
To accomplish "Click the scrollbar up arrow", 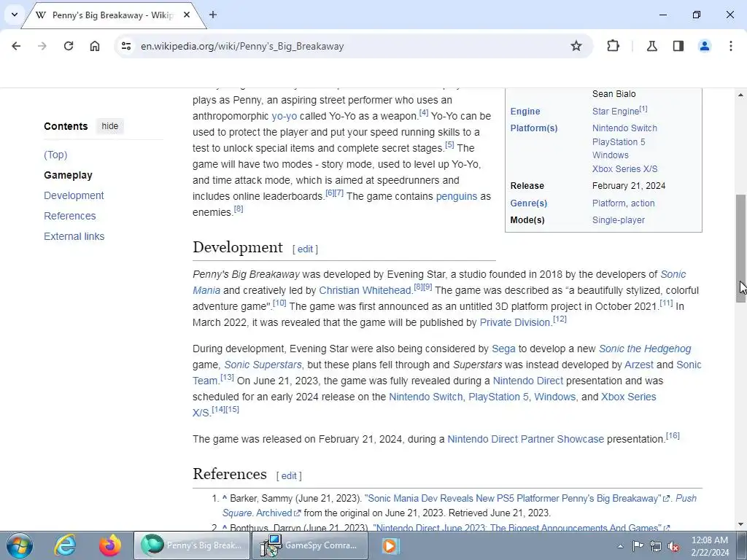I will tap(741, 96).
